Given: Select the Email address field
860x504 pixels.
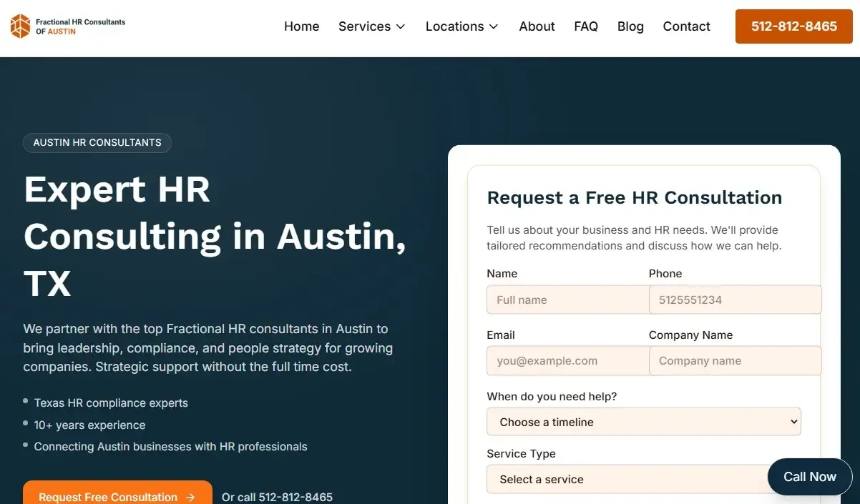Looking at the screenshot, I should (567, 360).
